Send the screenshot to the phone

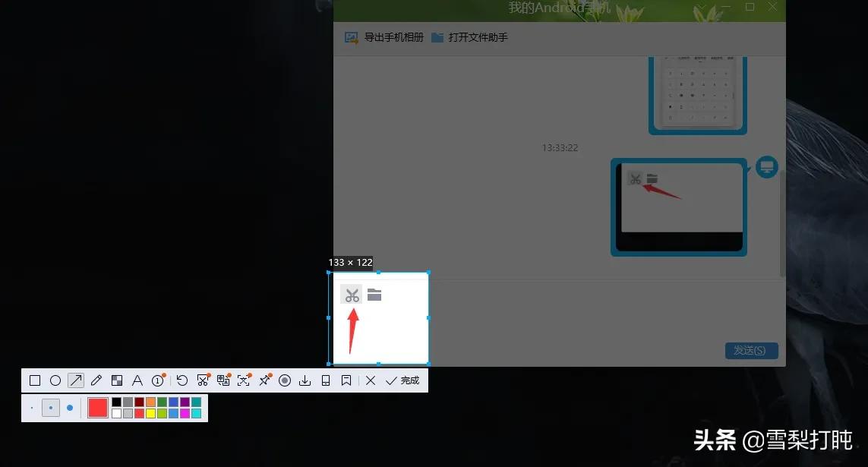[x=326, y=380]
